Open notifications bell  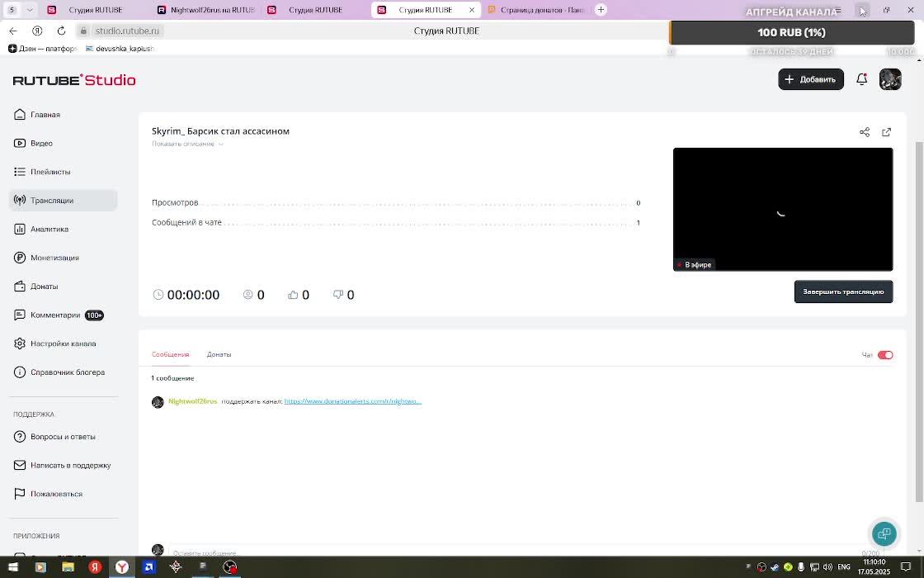click(861, 79)
